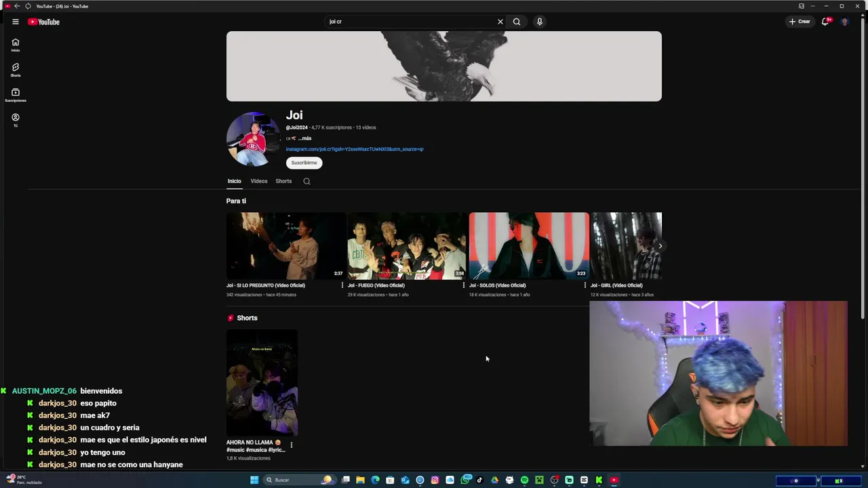The image size is (868, 488).
Task: Click the Para ti section heading
Action: click(236, 201)
